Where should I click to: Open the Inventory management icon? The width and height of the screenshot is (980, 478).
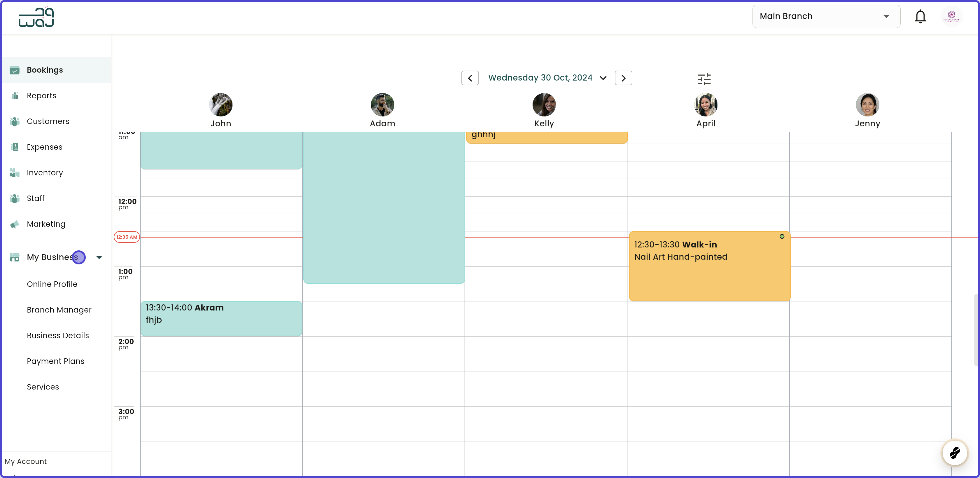tap(14, 173)
